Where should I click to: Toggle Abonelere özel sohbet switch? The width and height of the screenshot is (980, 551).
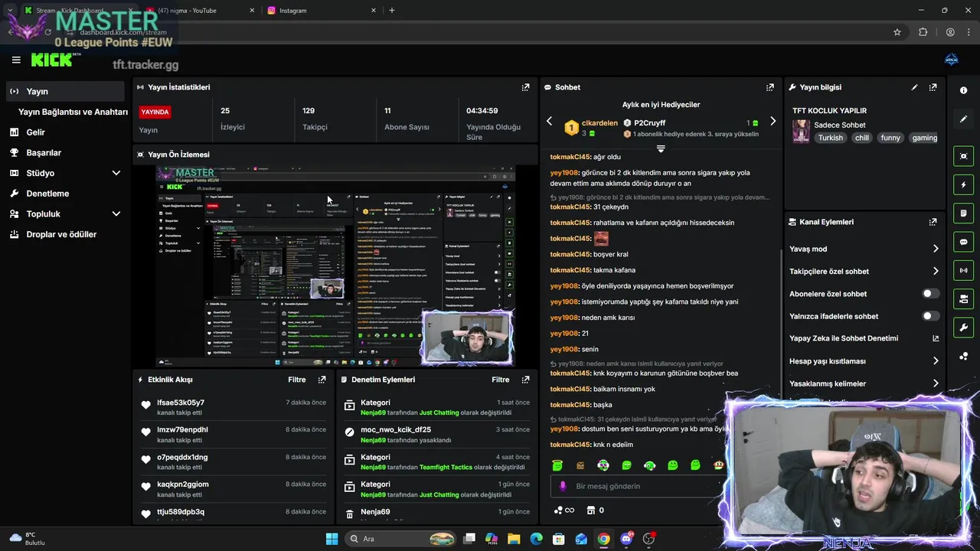click(930, 294)
